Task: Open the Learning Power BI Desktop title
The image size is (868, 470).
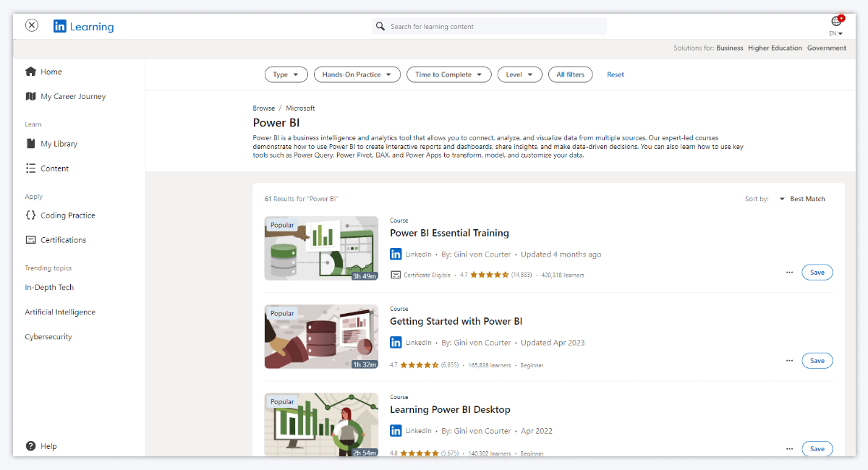Action: [450, 409]
